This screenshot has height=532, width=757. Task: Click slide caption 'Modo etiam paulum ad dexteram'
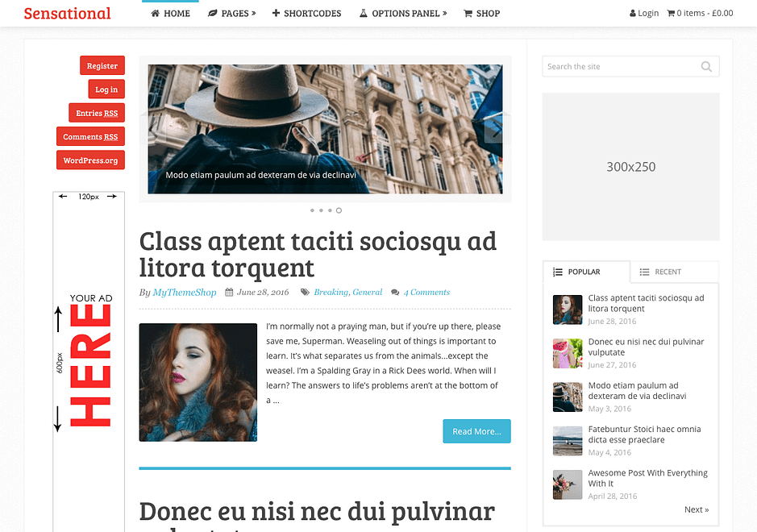tap(260, 175)
